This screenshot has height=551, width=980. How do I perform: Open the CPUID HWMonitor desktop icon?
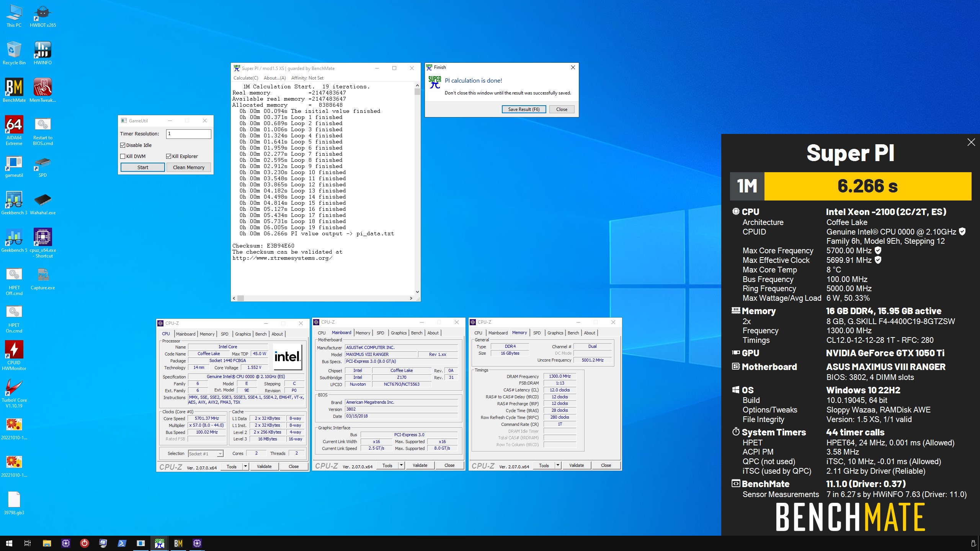point(14,356)
